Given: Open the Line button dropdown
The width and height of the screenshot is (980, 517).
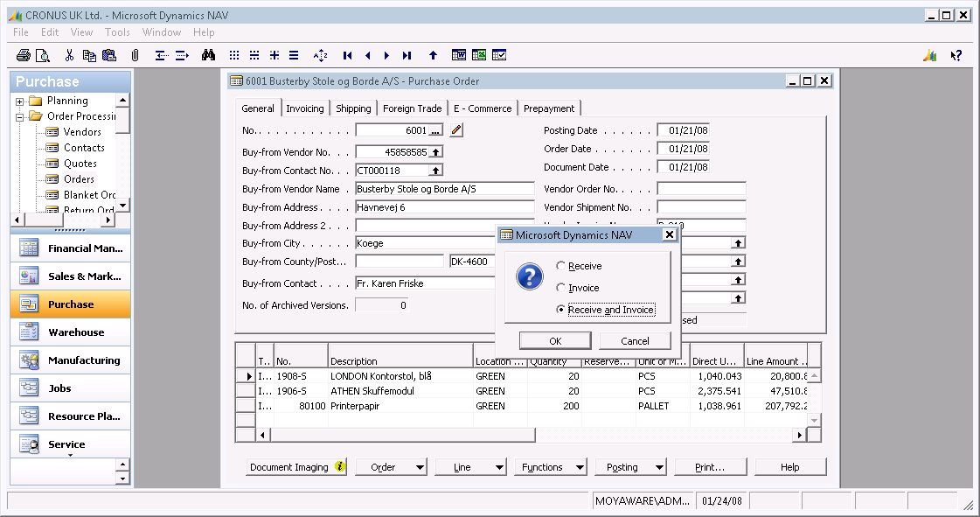Looking at the screenshot, I should (470, 467).
